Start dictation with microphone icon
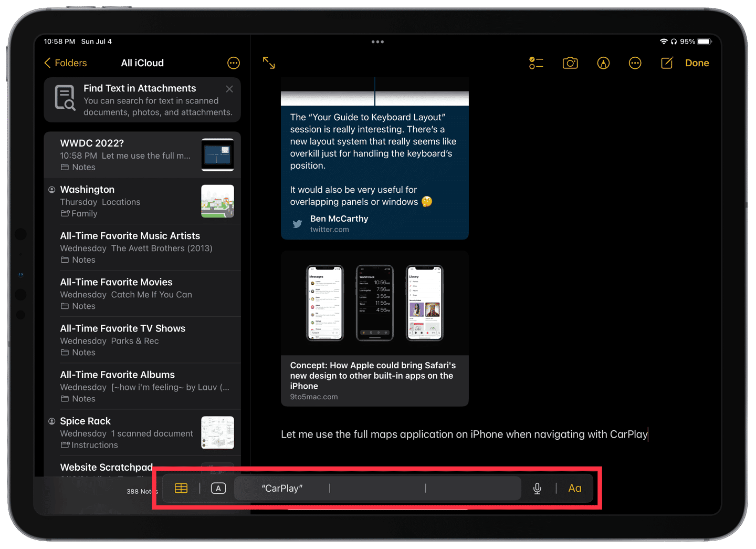The height and width of the screenshot is (549, 756). (x=537, y=488)
